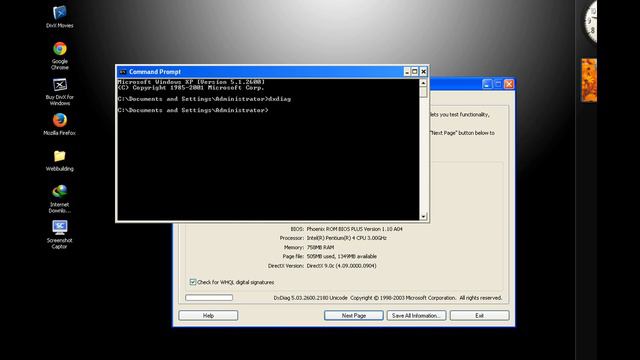This screenshot has height=360, width=640.
Task: Maximize the Command Prompt window
Action: [x=415, y=72]
